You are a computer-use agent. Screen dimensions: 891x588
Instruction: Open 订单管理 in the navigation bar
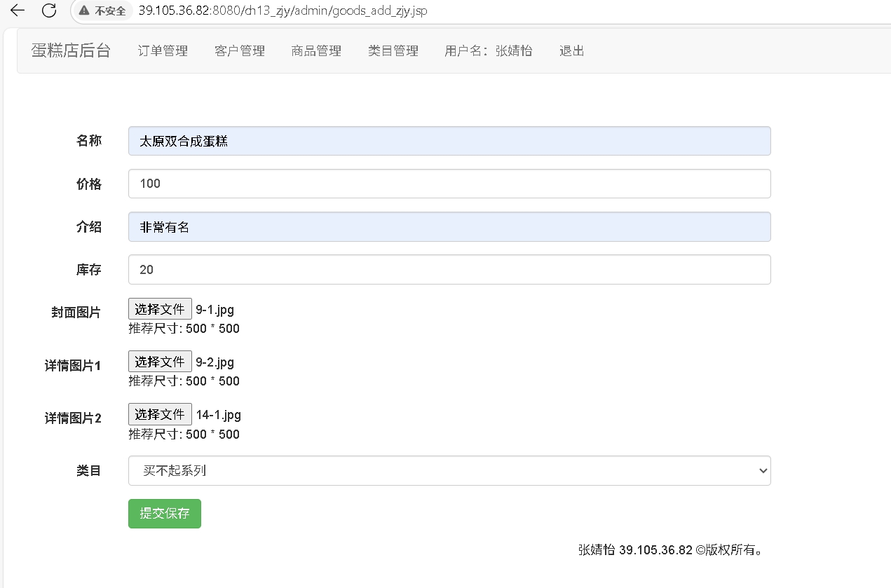163,51
